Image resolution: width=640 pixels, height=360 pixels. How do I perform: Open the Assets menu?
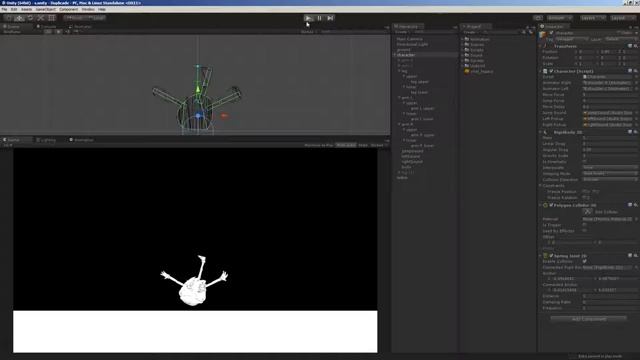(26, 9)
